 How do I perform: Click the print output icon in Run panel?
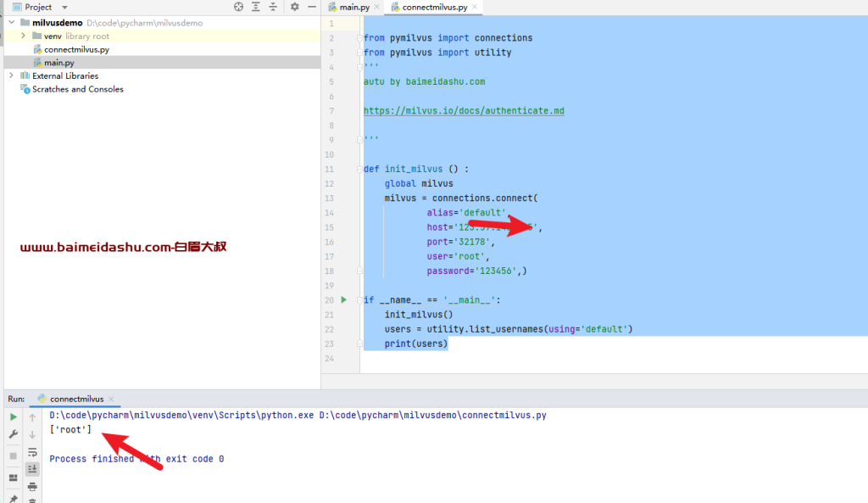coord(32,486)
